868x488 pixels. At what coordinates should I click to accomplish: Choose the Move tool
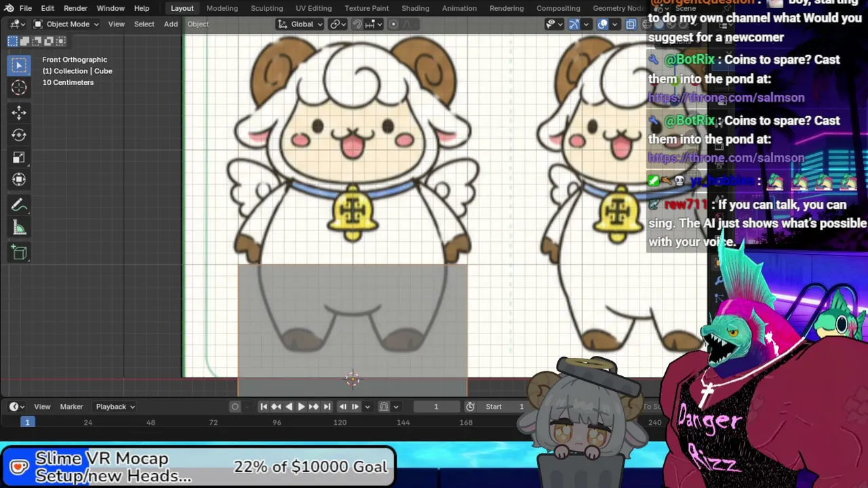point(19,113)
